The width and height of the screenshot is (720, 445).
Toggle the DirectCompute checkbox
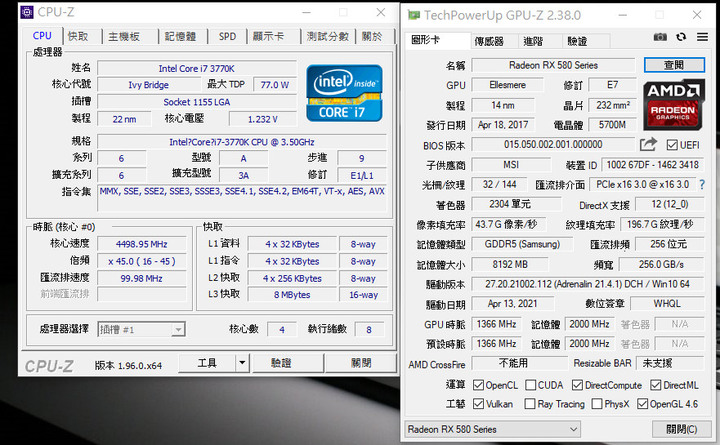(x=577, y=385)
